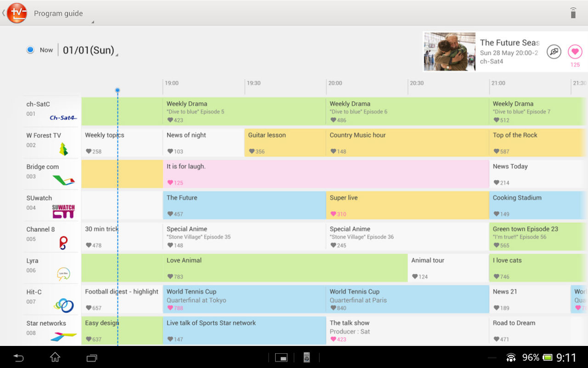Open the featured program photo thumbnail
This screenshot has width=588, height=368.
tap(449, 52)
